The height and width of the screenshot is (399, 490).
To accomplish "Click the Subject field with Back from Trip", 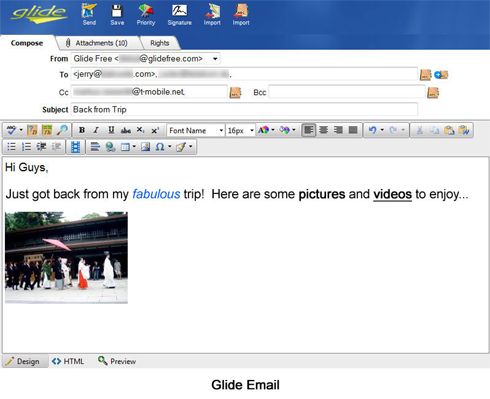I will 244,110.
